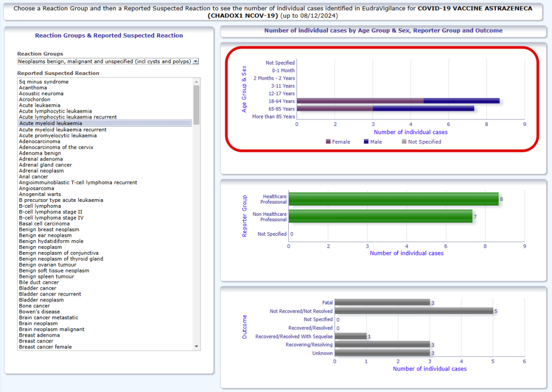Click the Recovering/Resolving outcome bar
This screenshot has height=392, width=552.
(x=382, y=345)
